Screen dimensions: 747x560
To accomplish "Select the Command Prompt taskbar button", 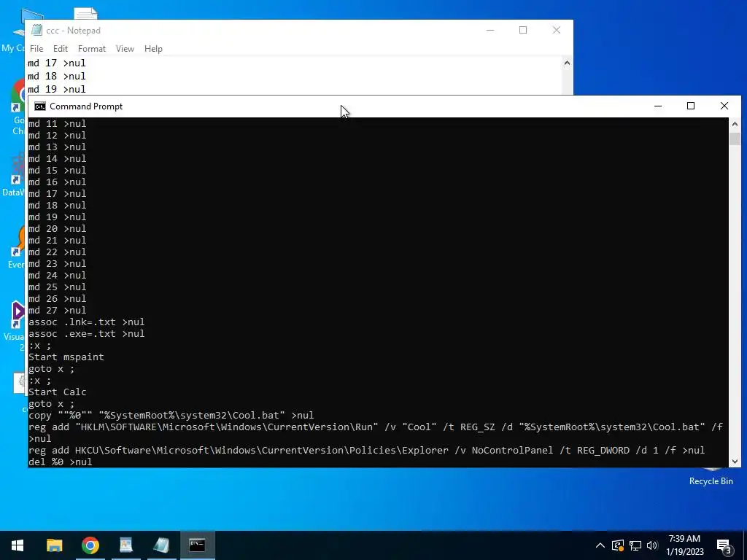I will coord(197,545).
